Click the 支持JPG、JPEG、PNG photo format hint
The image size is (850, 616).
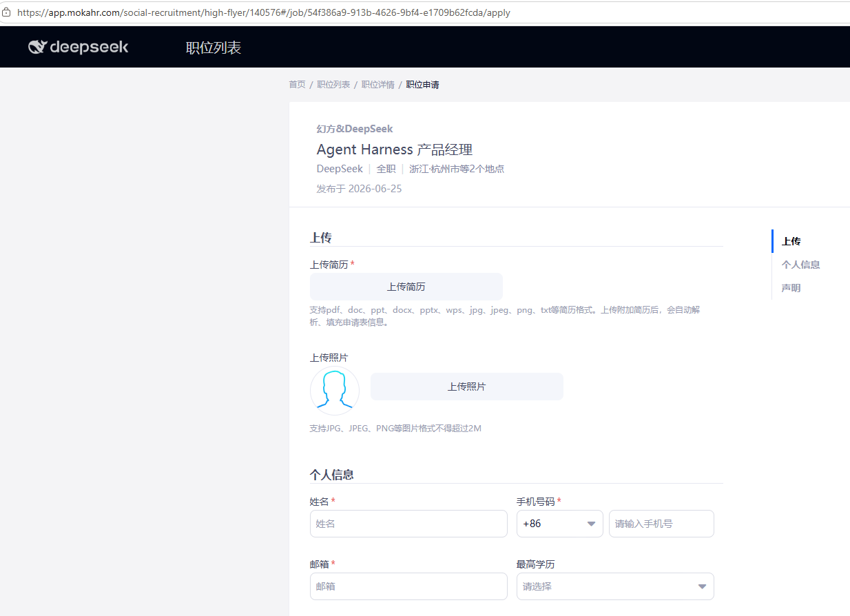click(395, 429)
